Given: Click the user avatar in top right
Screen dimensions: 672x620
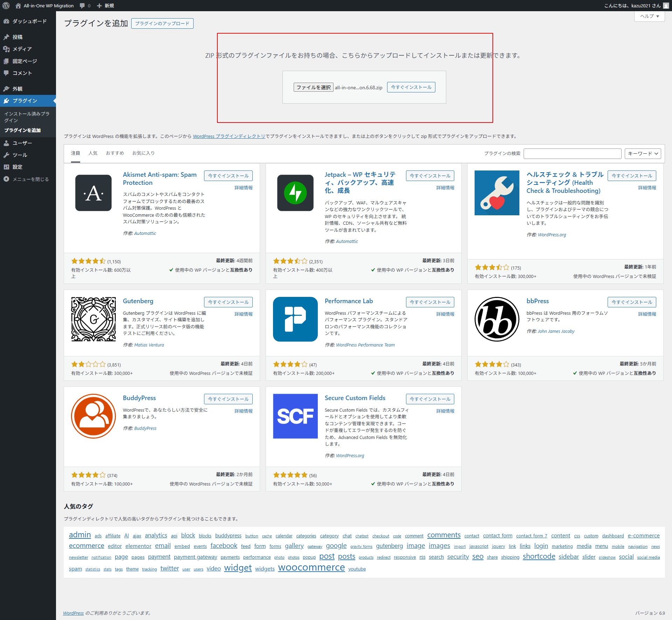Looking at the screenshot, I should pyautogui.click(x=665, y=6).
